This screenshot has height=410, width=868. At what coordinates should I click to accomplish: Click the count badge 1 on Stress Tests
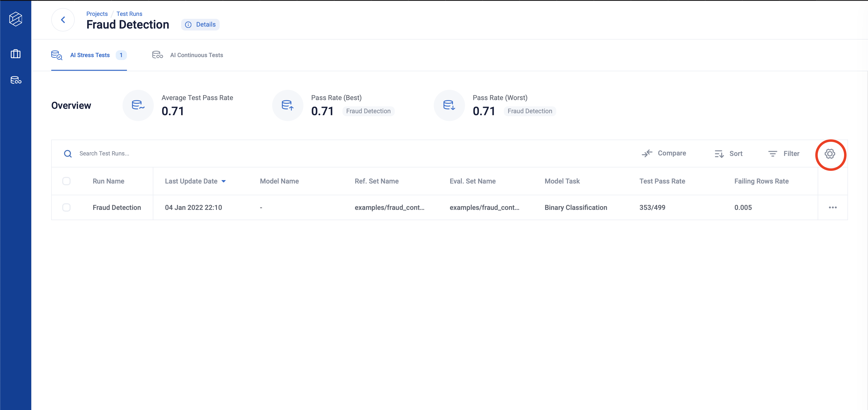[x=121, y=55]
